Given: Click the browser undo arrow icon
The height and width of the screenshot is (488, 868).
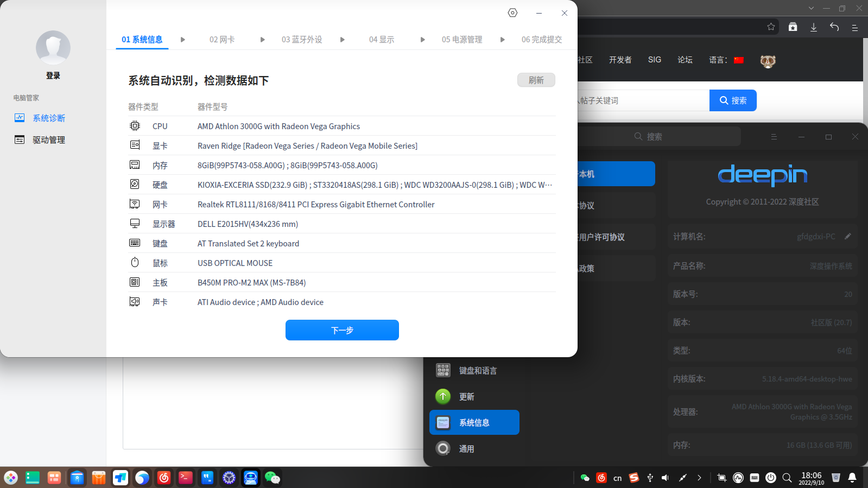Looking at the screenshot, I should (834, 27).
